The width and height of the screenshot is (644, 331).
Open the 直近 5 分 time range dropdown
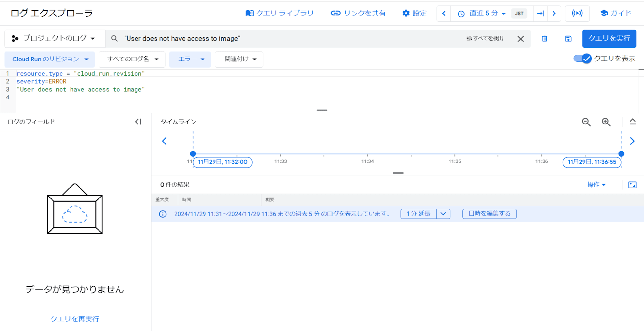(x=482, y=14)
